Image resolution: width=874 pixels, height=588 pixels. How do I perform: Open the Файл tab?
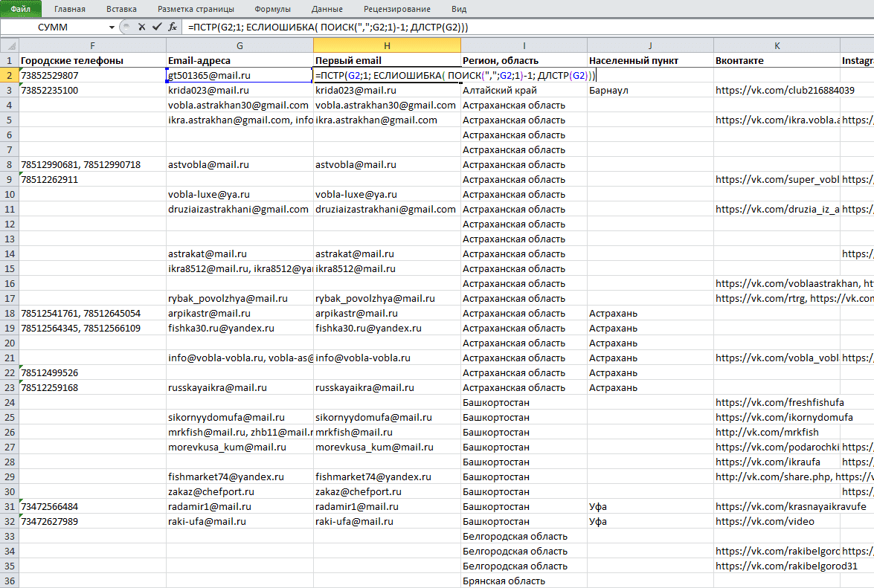click(21, 9)
